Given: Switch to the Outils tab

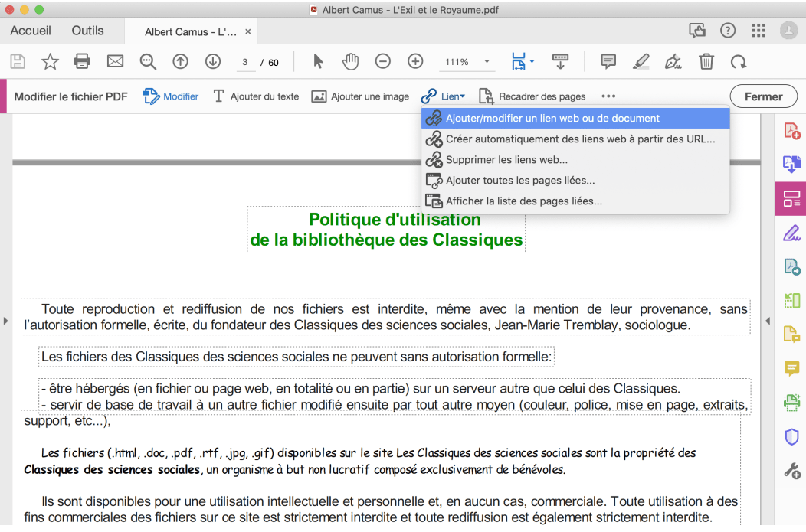Looking at the screenshot, I should coord(88,31).
